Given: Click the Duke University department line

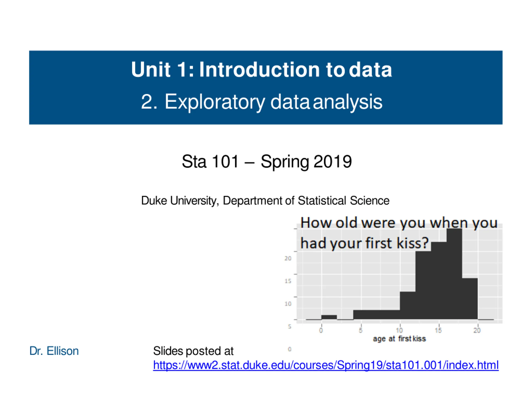Looking at the screenshot, I should [x=265, y=201].
